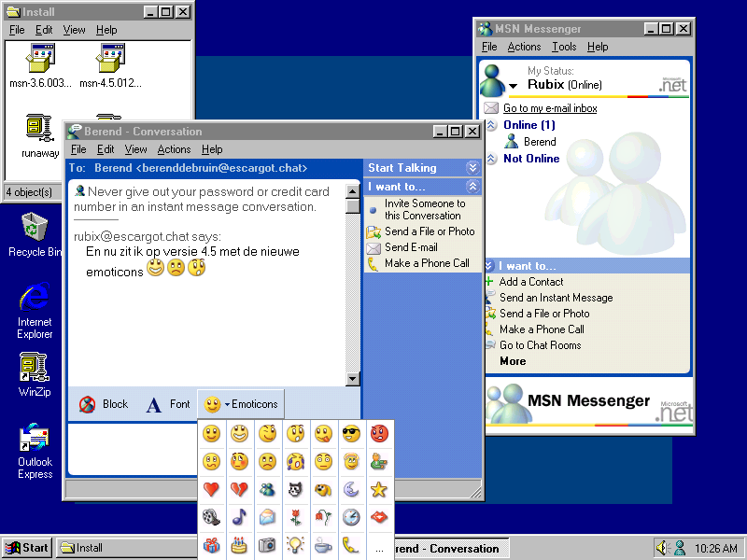747x560 pixels.
Task: Click the Block contact button
Action: 104,404
